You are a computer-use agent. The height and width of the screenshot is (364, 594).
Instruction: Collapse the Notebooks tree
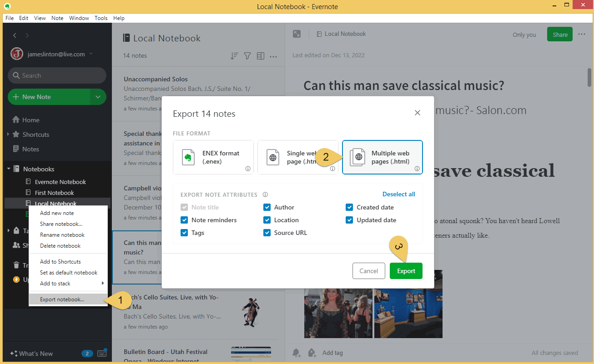click(9, 169)
